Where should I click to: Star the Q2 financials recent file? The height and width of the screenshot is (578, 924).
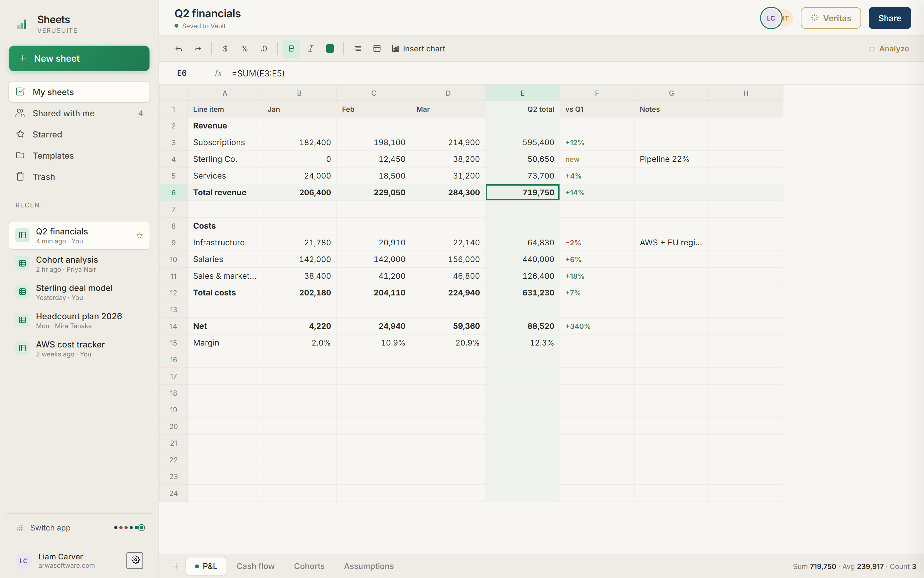139,235
